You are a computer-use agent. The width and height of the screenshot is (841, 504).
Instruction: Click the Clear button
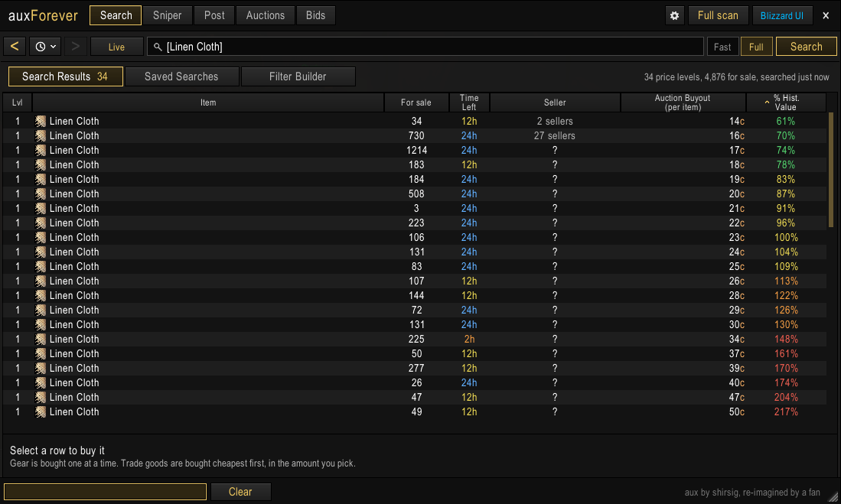pyautogui.click(x=240, y=492)
